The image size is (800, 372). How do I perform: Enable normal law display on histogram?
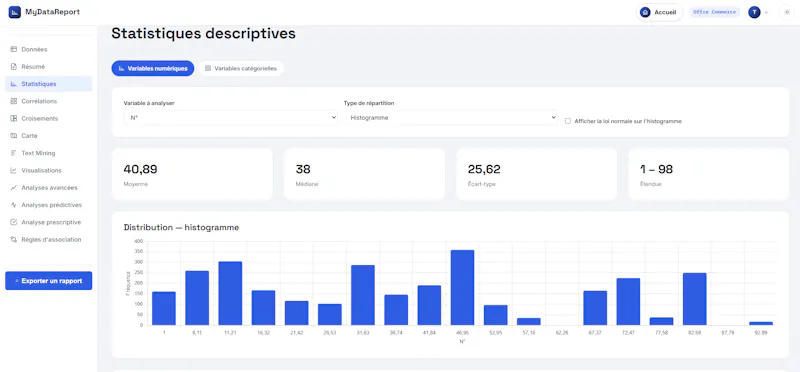[568, 121]
